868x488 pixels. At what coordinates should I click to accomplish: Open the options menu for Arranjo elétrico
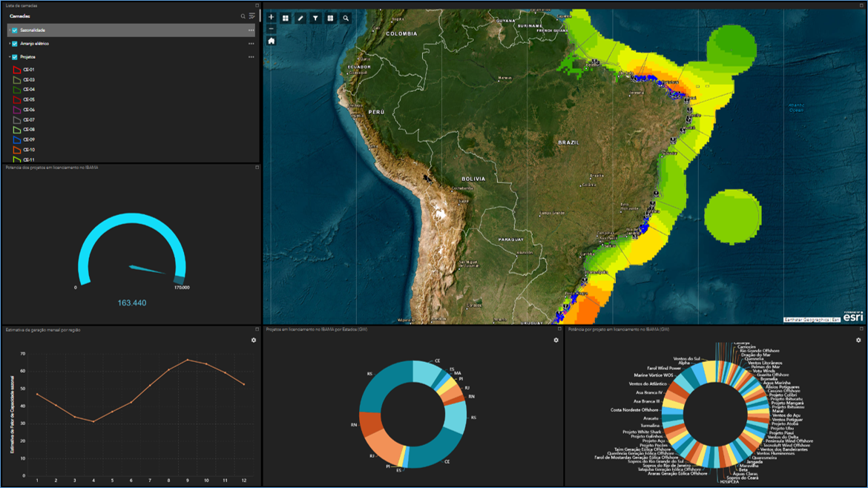pyautogui.click(x=251, y=44)
